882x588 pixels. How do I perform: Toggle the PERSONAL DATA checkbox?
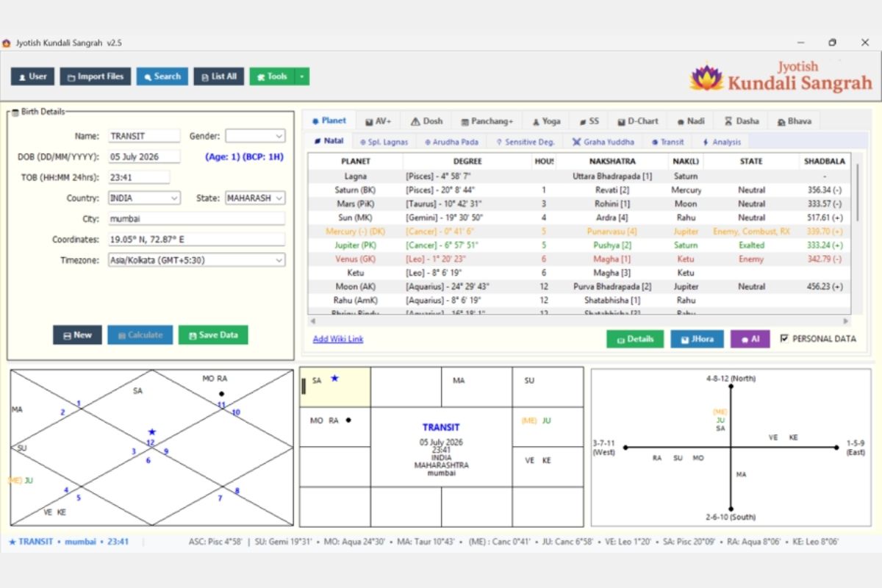click(x=784, y=339)
